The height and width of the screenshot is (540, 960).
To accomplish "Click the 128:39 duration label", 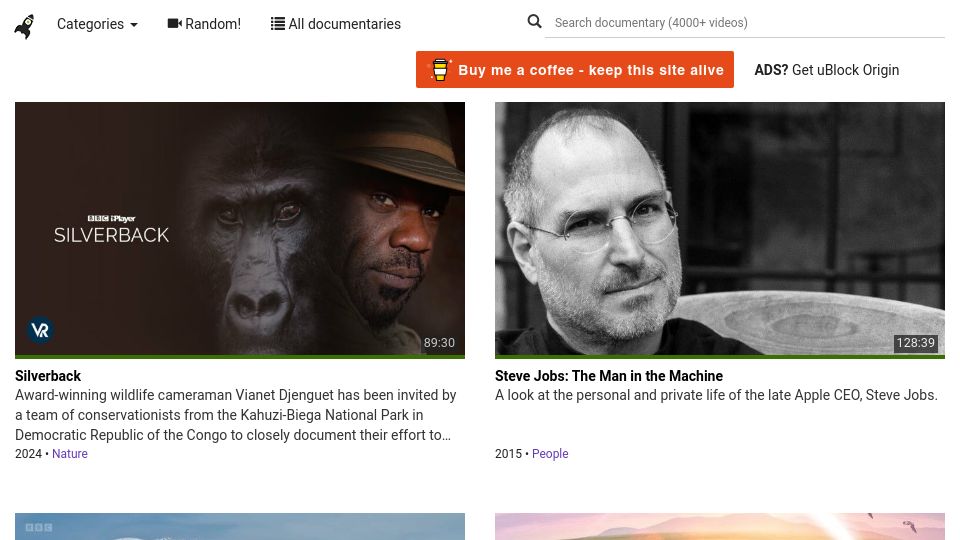I will [915, 343].
